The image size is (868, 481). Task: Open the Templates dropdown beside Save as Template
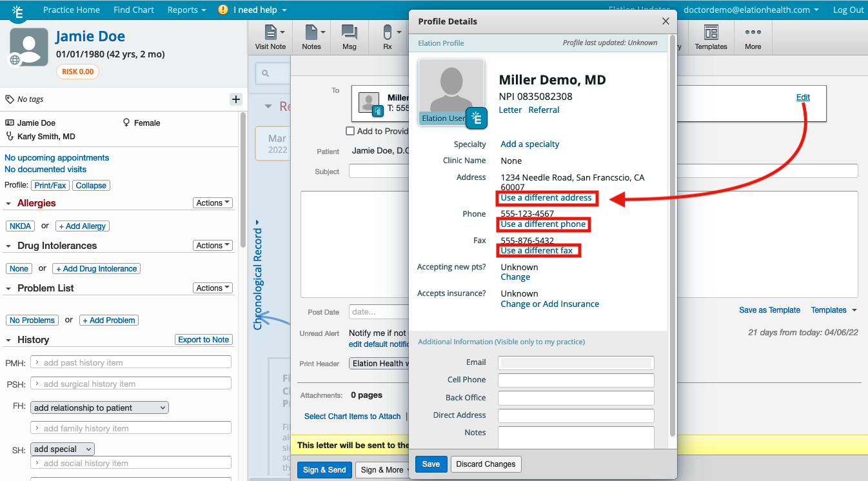(x=834, y=310)
